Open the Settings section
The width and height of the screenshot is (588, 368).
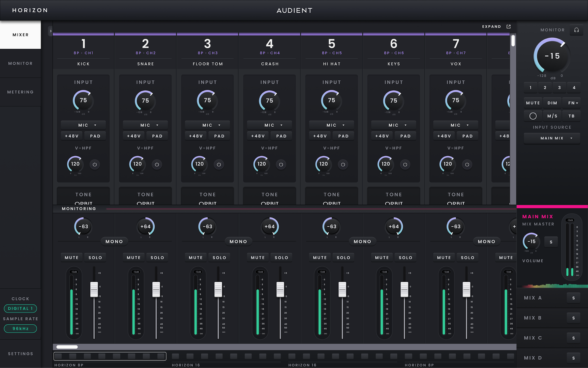coord(20,354)
